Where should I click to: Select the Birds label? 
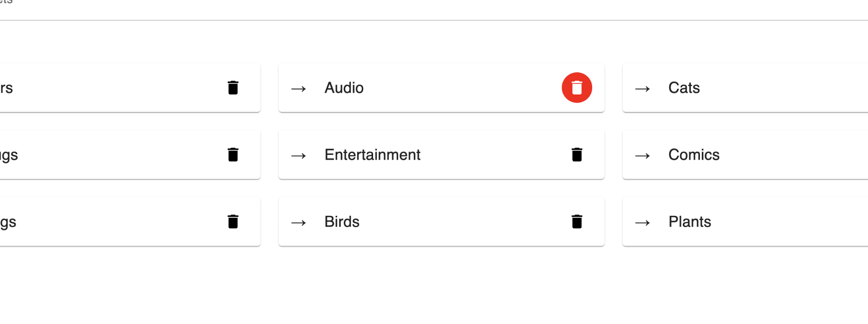click(x=342, y=222)
